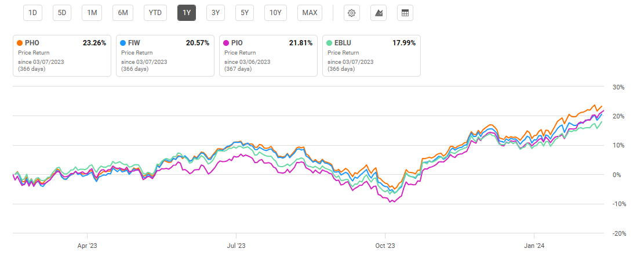Show 3Y price history
644x263 pixels.
pos(215,13)
